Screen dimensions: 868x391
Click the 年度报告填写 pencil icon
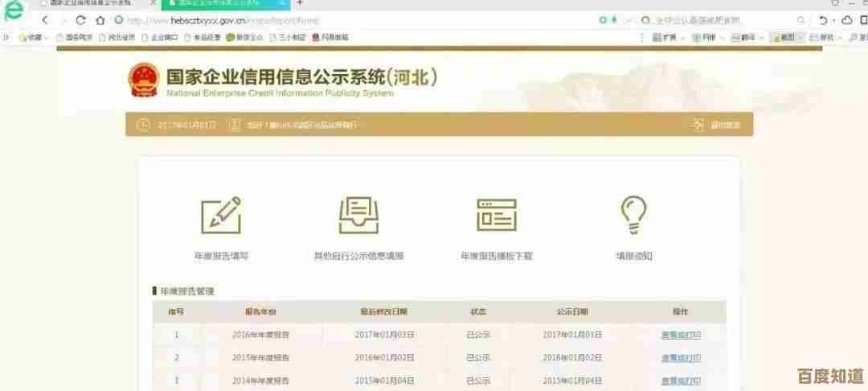[x=221, y=215]
